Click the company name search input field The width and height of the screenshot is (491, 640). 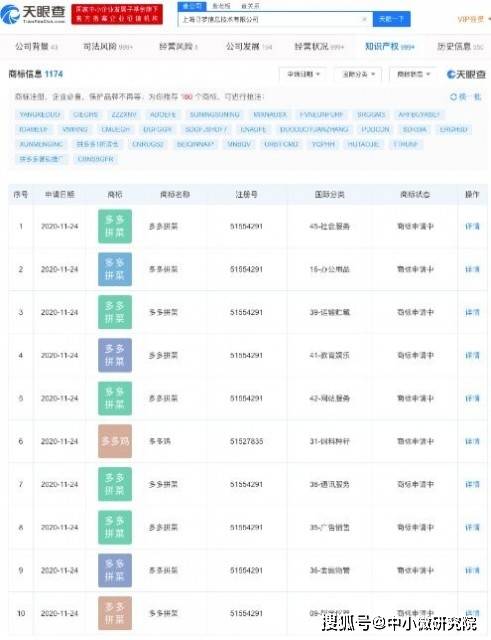269,19
